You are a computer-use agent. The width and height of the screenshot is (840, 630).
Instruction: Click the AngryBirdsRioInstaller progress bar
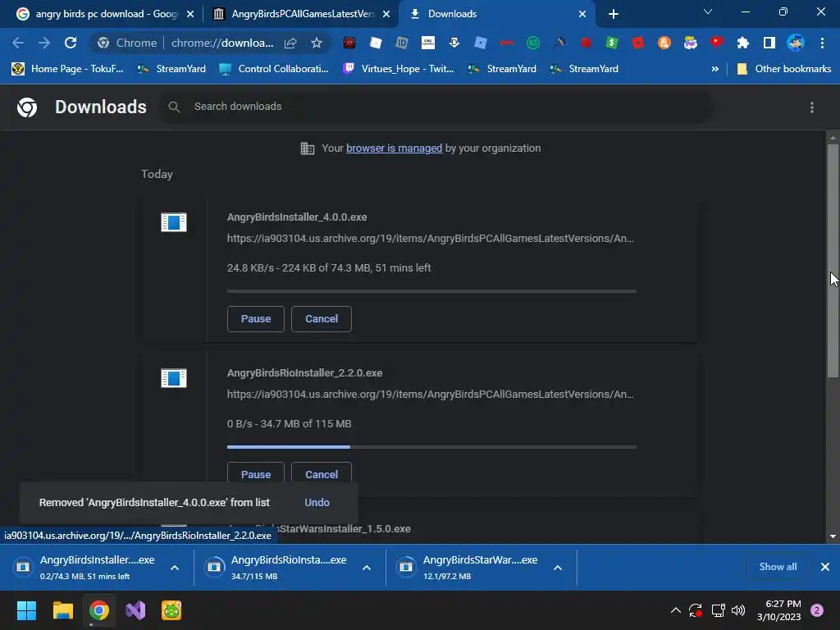(431, 447)
